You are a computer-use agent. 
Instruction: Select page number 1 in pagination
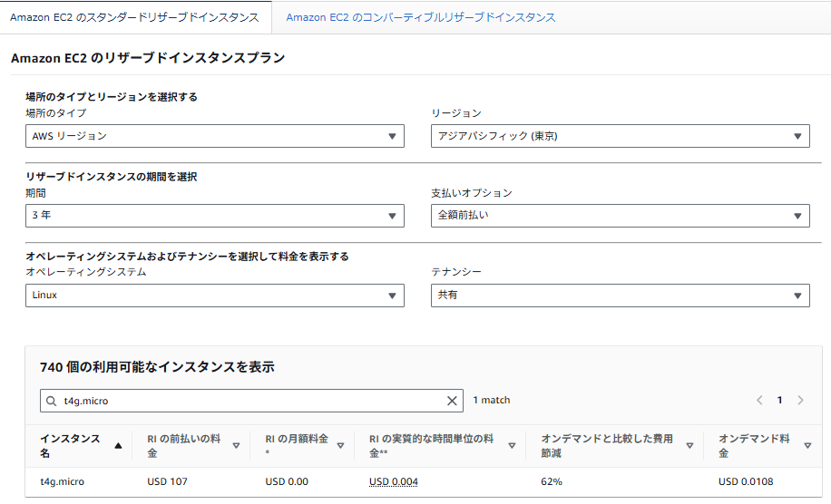coord(779,401)
